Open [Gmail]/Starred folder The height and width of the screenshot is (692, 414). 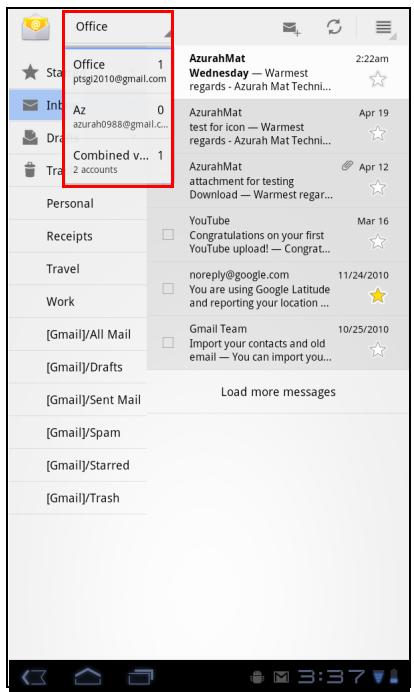point(78,465)
